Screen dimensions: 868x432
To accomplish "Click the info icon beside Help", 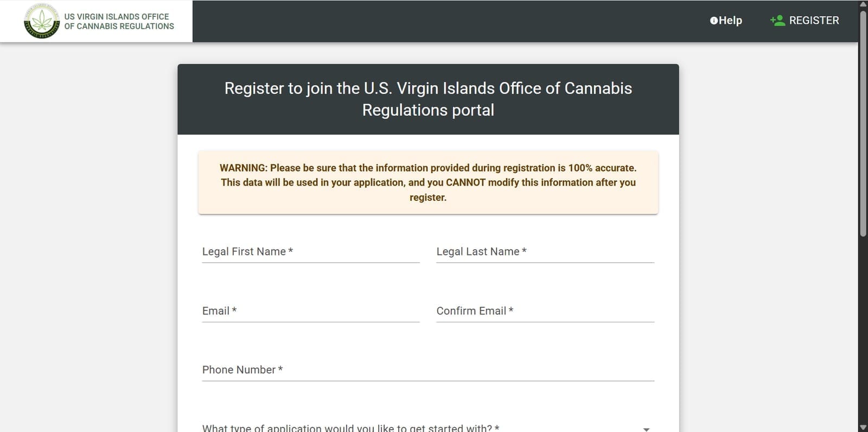I will 713,21.
